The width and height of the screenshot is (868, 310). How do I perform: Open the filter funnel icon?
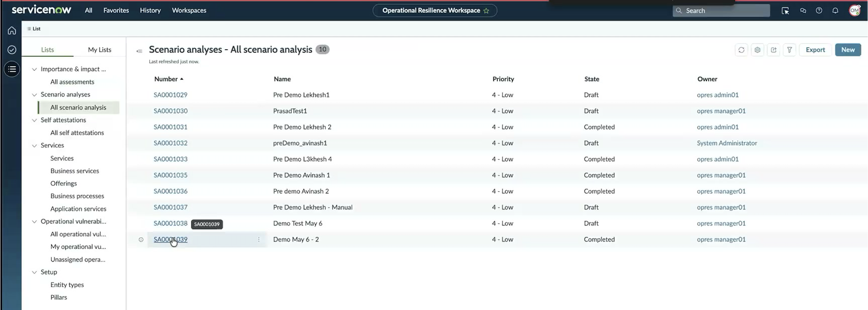coord(790,50)
